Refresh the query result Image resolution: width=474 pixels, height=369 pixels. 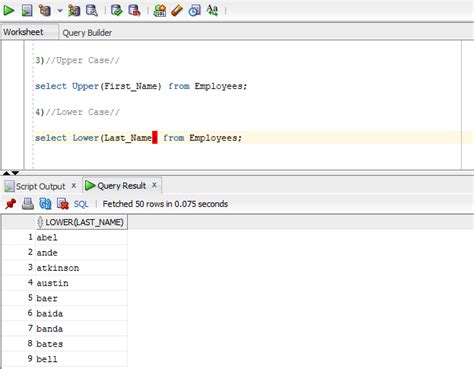pyautogui.click(x=45, y=204)
